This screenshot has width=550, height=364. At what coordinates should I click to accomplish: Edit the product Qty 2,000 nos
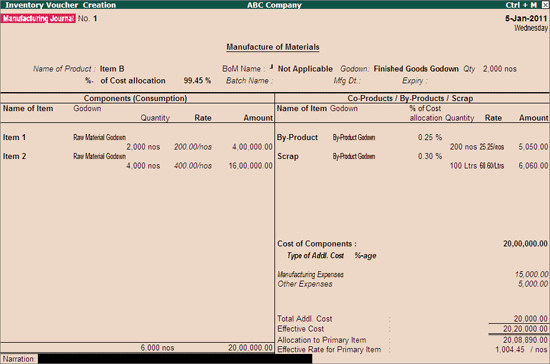click(499, 69)
